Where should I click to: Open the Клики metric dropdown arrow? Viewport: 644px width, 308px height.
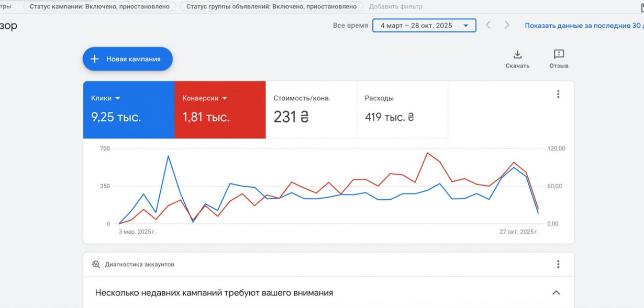click(x=118, y=98)
